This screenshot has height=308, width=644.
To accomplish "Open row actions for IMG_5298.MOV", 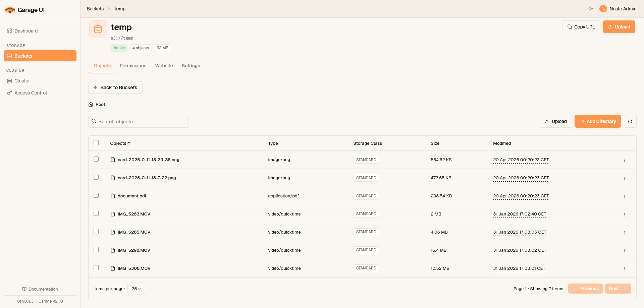I will point(624,250).
